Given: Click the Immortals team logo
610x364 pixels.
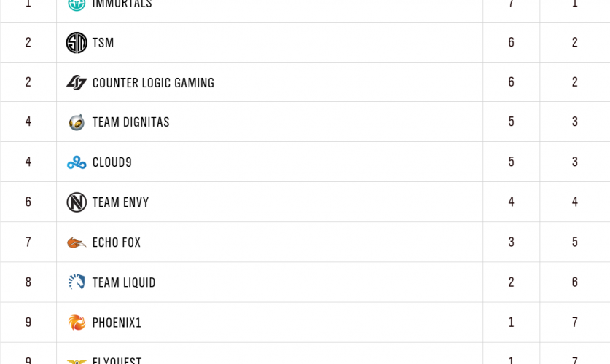Looking at the screenshot, I should click(x=77, y=4).
